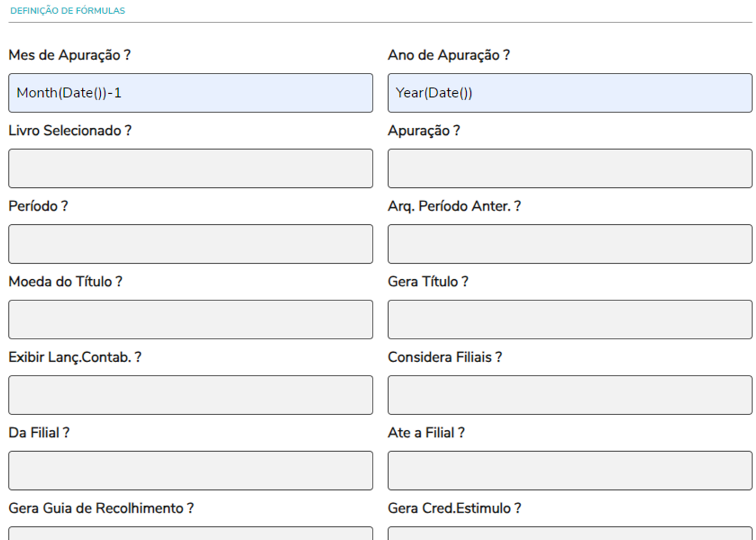Focus the Ano de Apuração formula field

(x=569, y=93)
